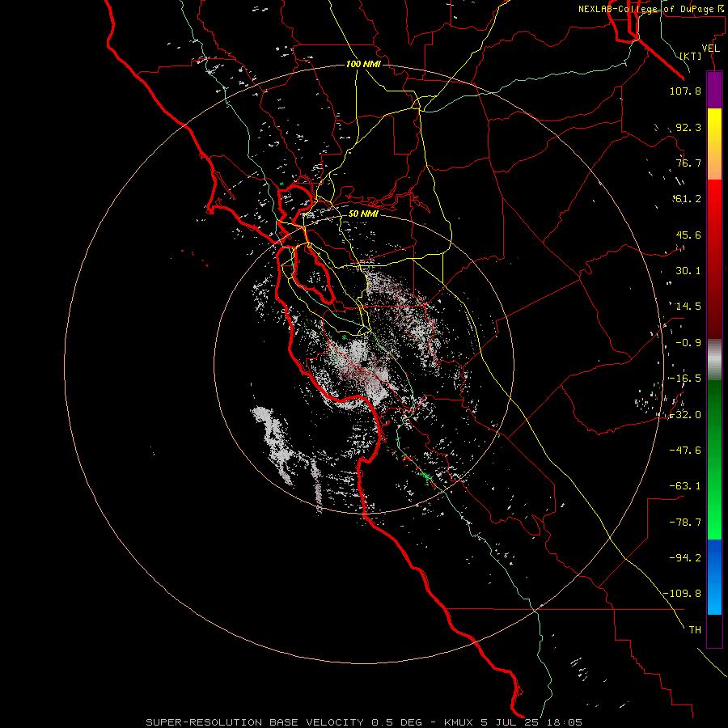
Task: Click the TH threshold label
Action: pos(695,629)
